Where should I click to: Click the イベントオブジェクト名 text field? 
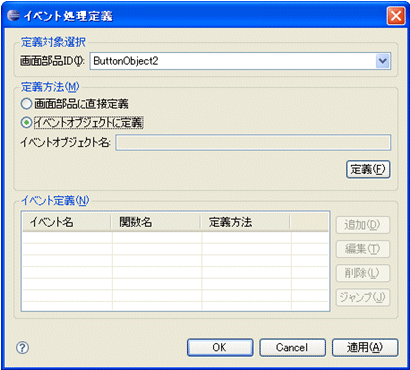(253, 143)
